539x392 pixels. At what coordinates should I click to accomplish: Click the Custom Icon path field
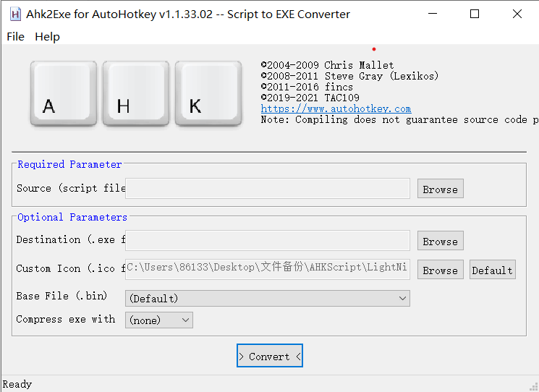pyautogui.click(x=268, y=269)
